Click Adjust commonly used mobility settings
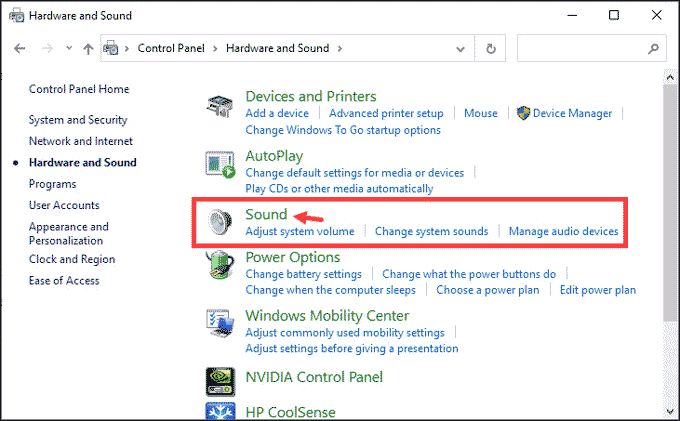Screen dimensions: 680x421 click(x=345, y=333)
